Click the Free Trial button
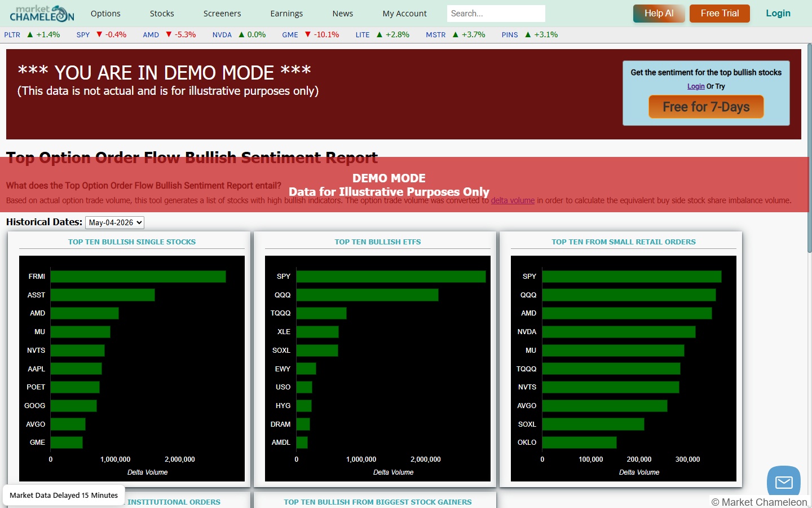 pos(720,14)
